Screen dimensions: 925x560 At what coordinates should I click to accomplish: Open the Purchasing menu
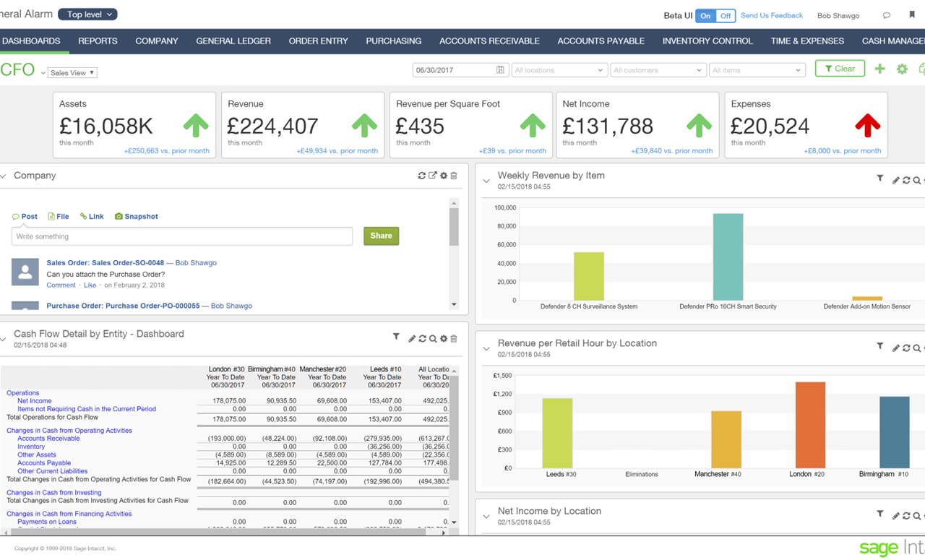tap(394, 41)
